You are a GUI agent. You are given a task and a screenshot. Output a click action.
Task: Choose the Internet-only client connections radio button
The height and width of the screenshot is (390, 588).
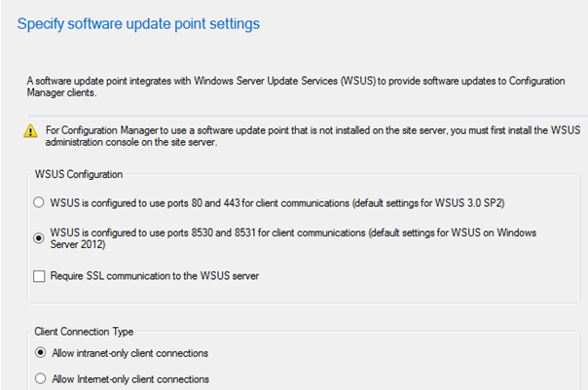[x=41, y=378]
